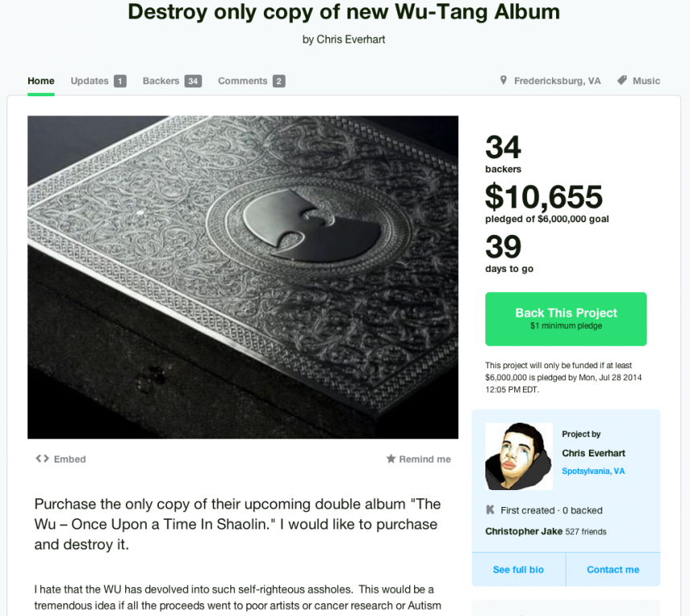The height and width of the screenshot is (616, 690).
Task: Follow the Spotsylvania, VA location link
Action: [593, 472]
